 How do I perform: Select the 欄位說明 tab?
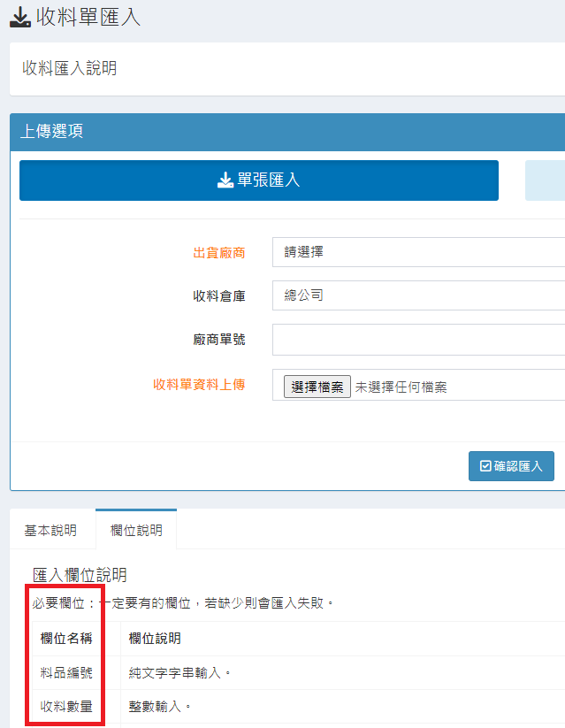[x=136, y=531]
